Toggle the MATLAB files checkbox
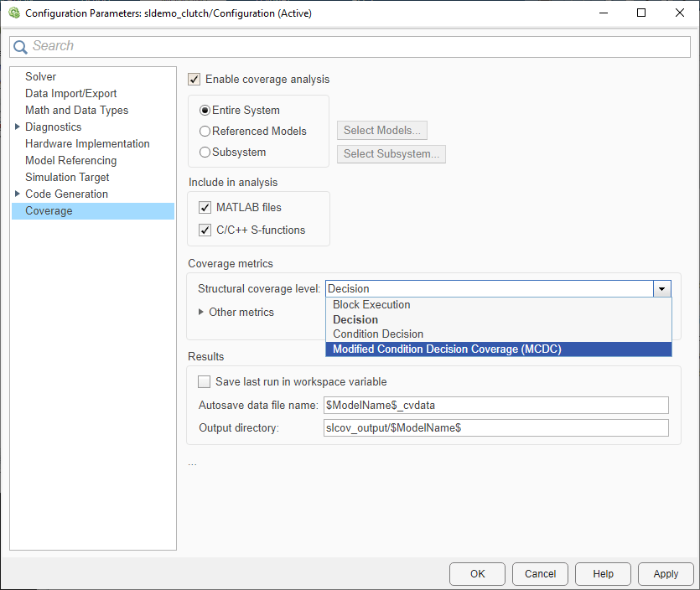Viewport: 700px width, 590px height. (205, 208)
